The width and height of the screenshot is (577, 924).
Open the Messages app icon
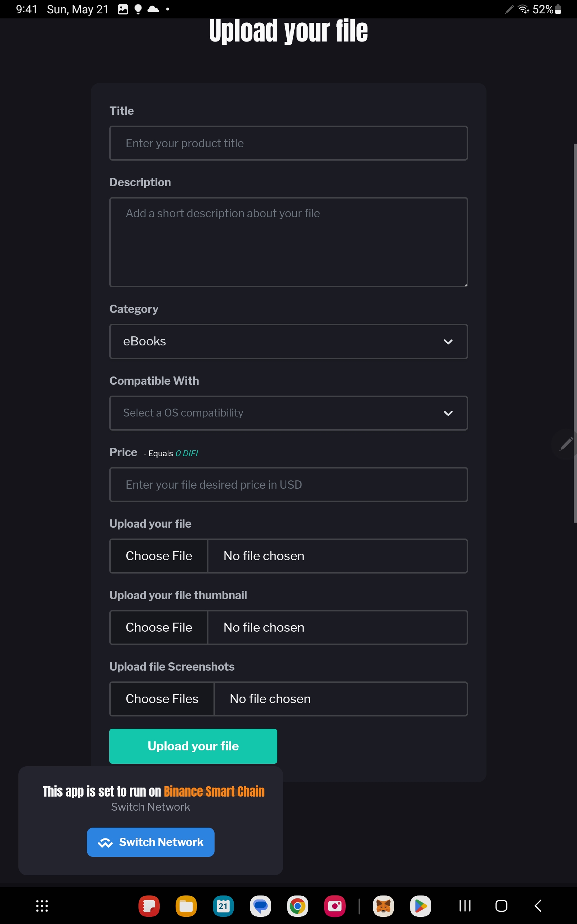pyautogui.click(x=260, y=906)
